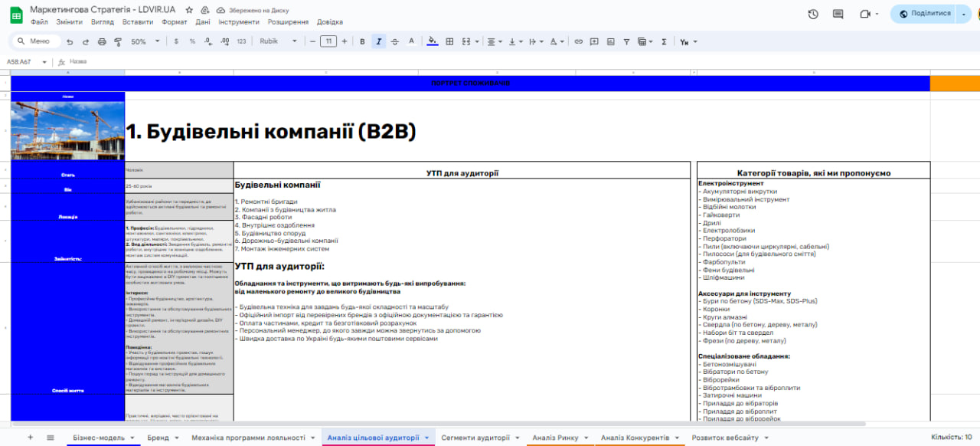Expand the merge cells dropdown arrow
980x446 pixels.
click(x=477, y=41)
